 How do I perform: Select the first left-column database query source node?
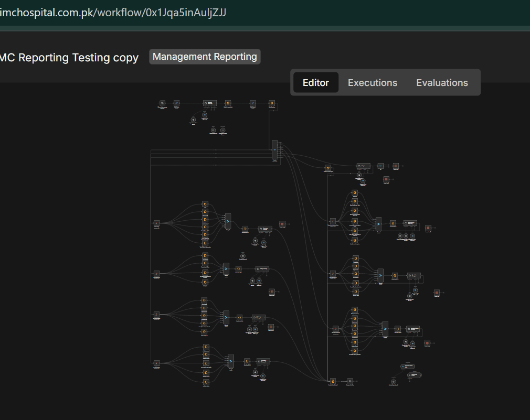coord(156,223)
